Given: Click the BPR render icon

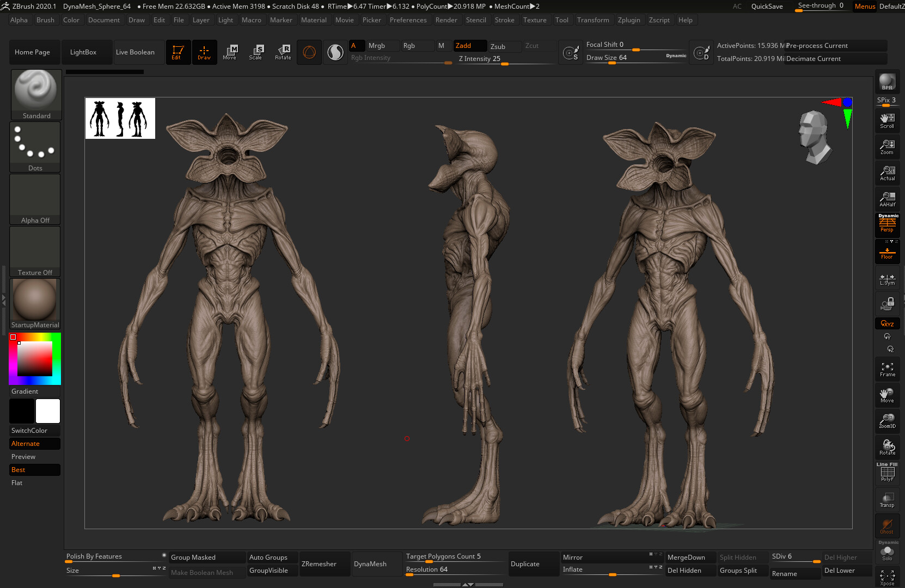Looking at the screenshot, I should pyautogui.click(x=887, y=82).
